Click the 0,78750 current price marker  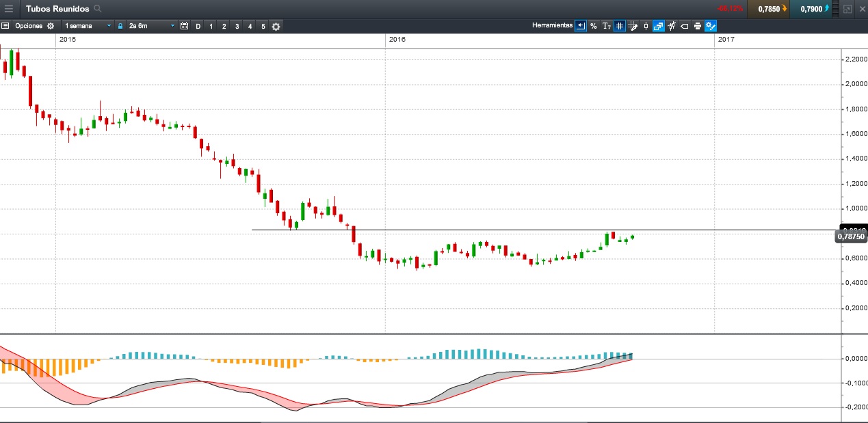(852, 236)
